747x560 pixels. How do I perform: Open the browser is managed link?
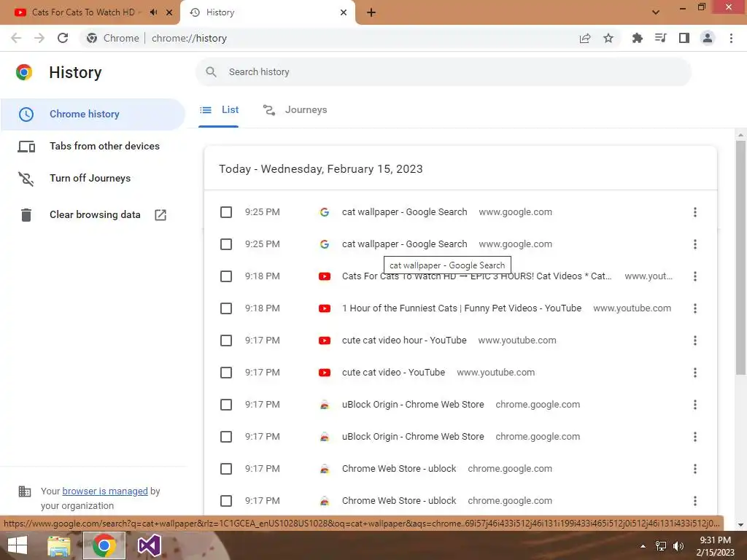(105, 491)
